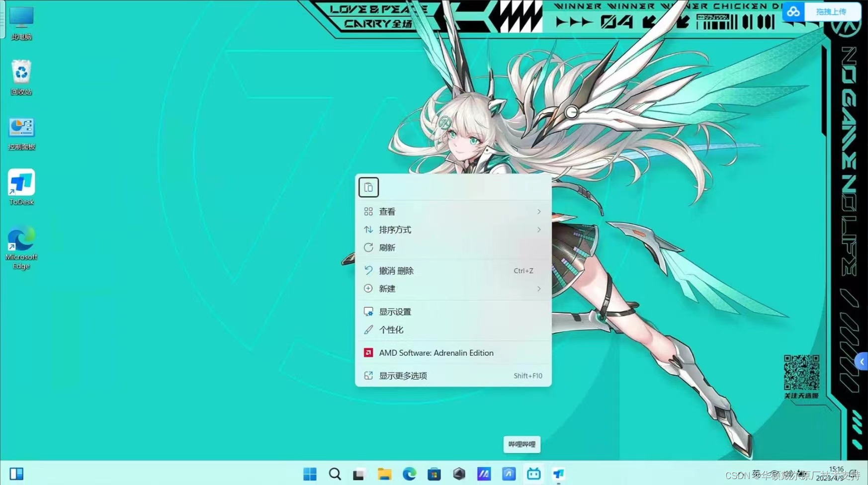Expand the blue side-panel arrow at right edge

tap(862, 362)
